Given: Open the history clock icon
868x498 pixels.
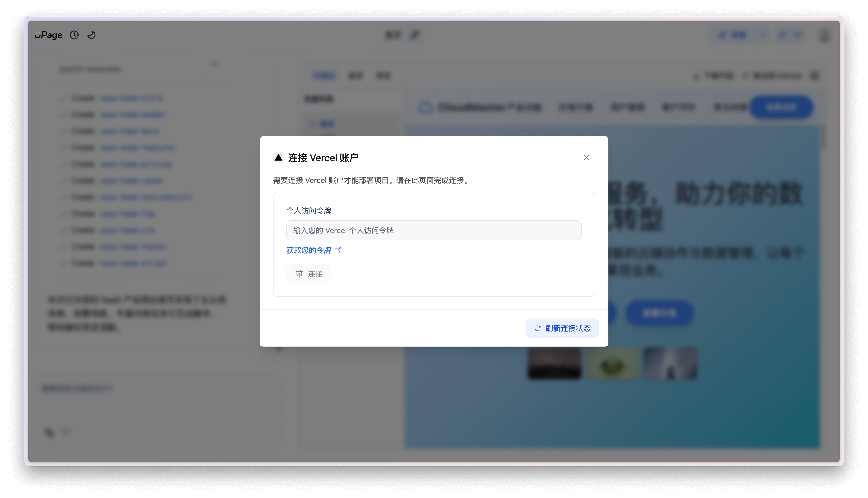Looking at the screenshot, I should click(x=74, y=35).
